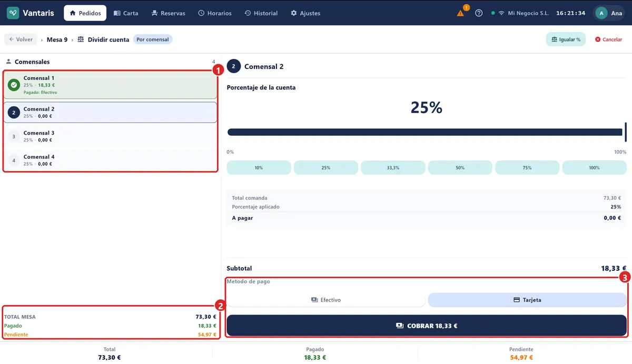Click the COBRAR 18,33 € button
This screenshot has height=364, width=632.
[427, 326]
